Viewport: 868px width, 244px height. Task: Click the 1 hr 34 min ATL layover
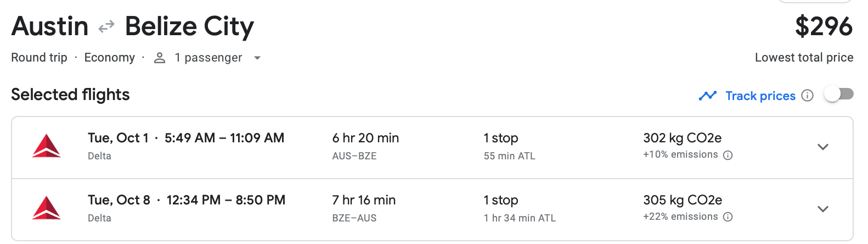520,218
